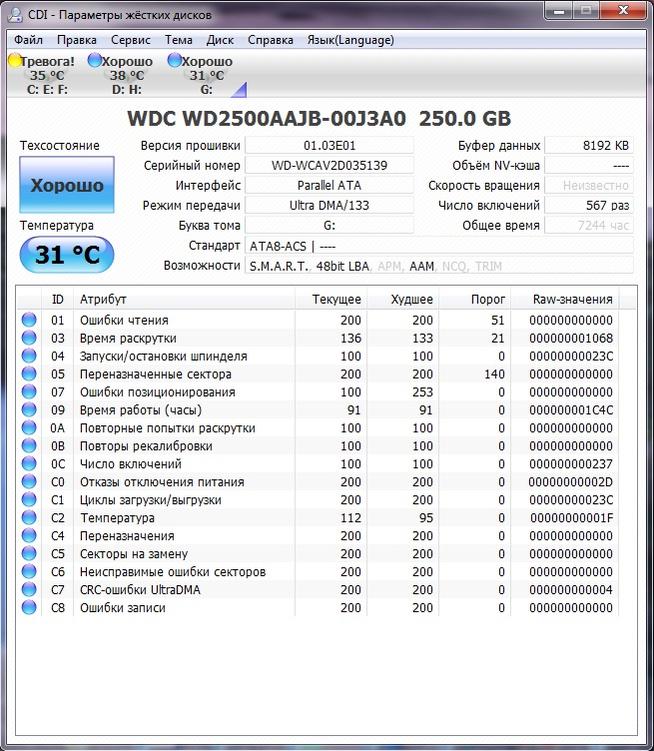Click the 567 раз power-on count field
Viewport: 654px width, 751px height.
(589, 205)
